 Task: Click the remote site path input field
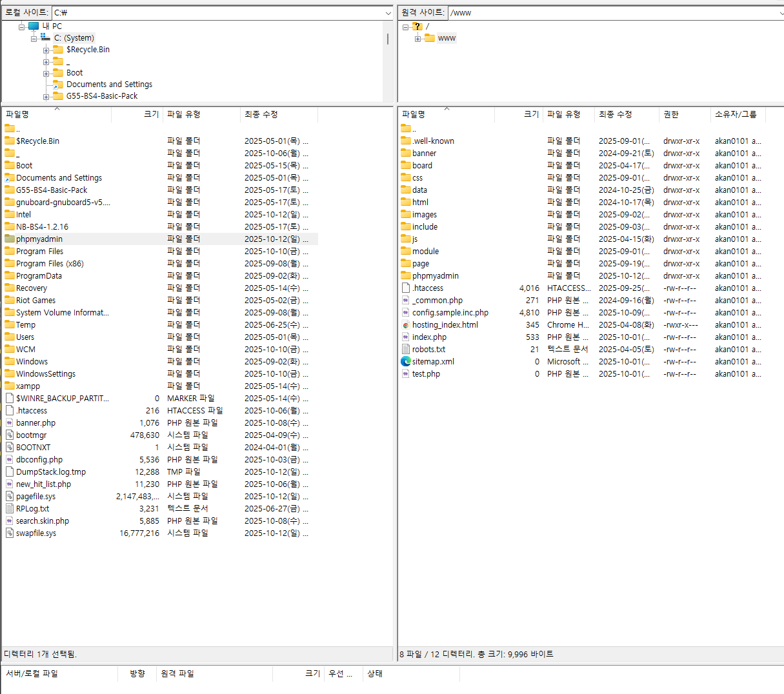pos(613,13)
